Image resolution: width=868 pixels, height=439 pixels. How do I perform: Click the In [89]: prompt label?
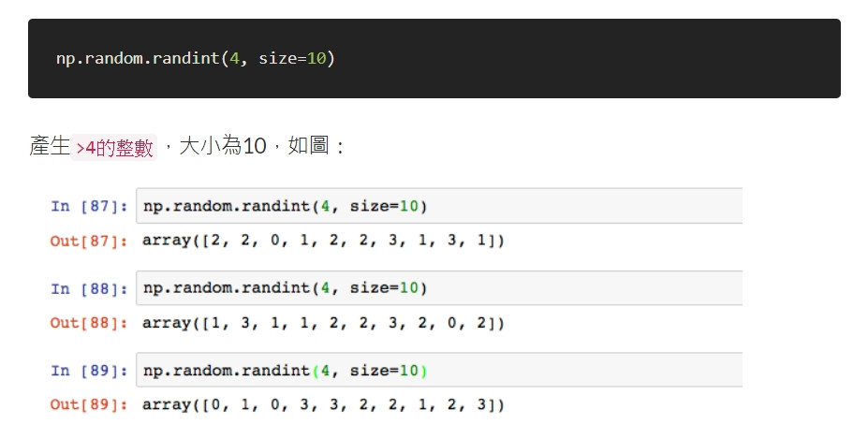89,371
